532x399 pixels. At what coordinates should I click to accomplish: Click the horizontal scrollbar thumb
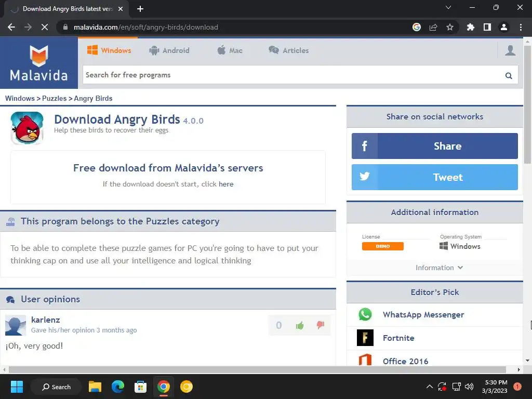pyautogui.click(x=257, y=369)
